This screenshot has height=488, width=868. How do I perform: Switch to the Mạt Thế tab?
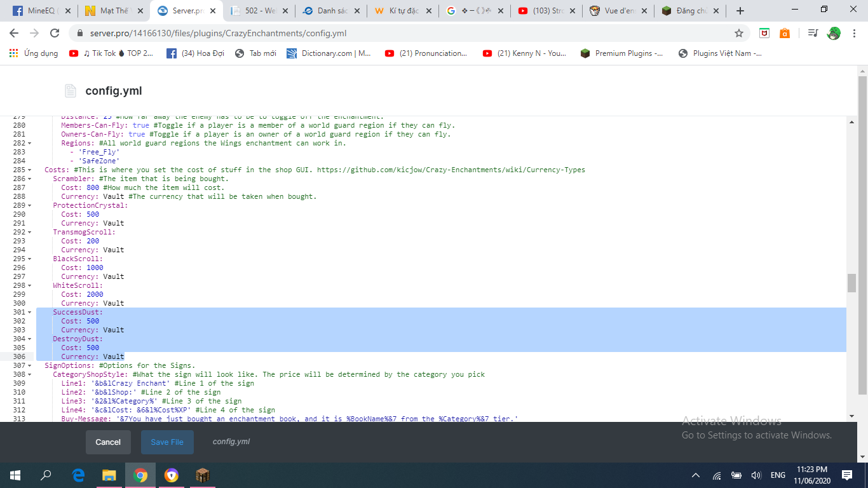(x=113, y=11)
